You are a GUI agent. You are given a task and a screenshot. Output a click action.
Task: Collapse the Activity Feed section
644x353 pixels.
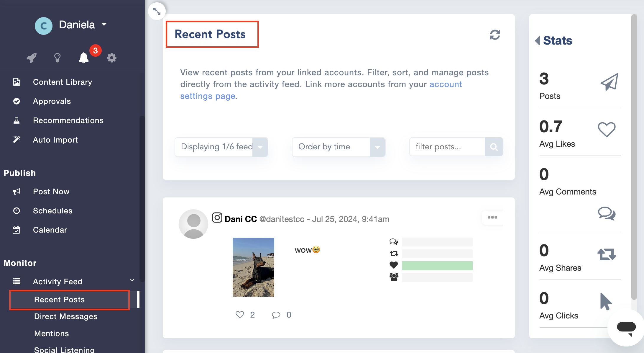point(132,280)
